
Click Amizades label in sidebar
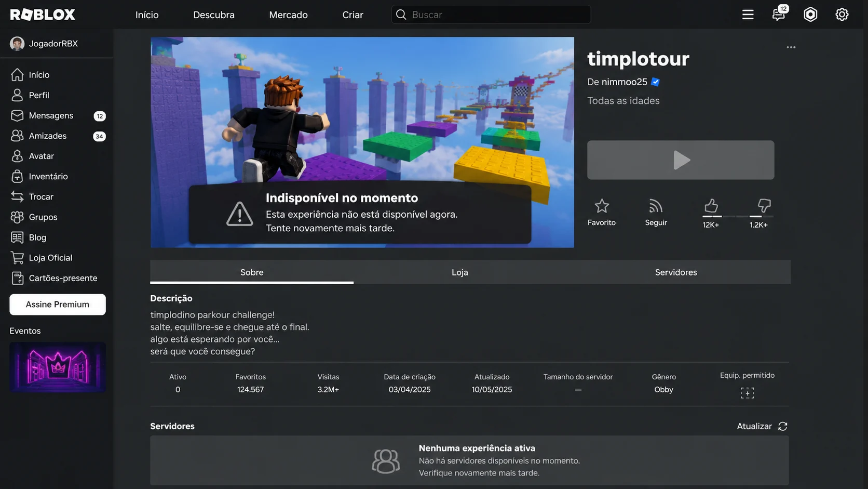[x=48, y=136]
